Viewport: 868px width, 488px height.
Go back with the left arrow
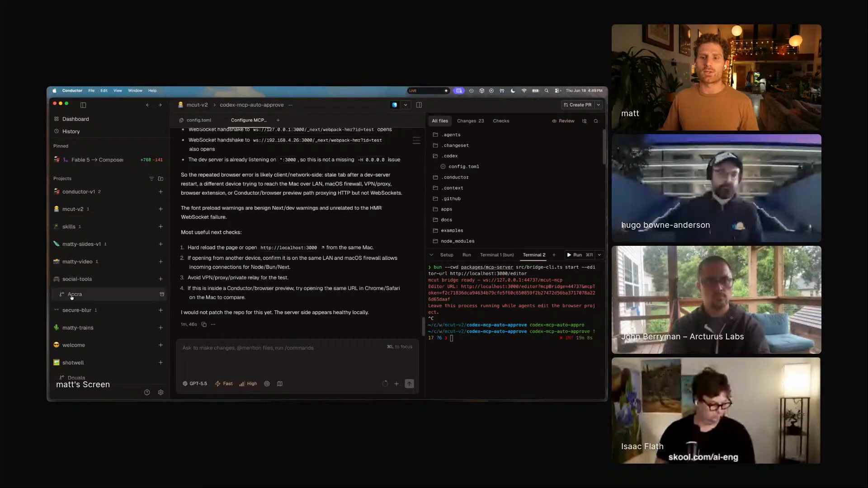pos(147,105)
